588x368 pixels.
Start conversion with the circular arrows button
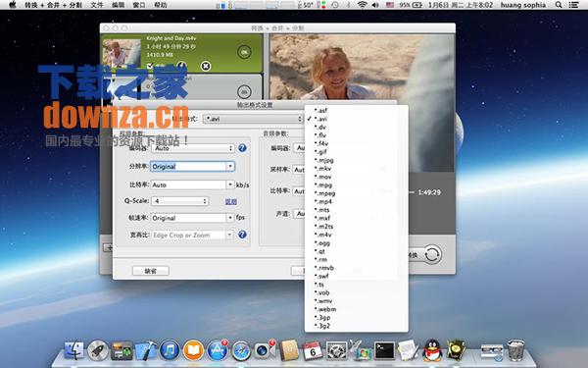(433, 254)
